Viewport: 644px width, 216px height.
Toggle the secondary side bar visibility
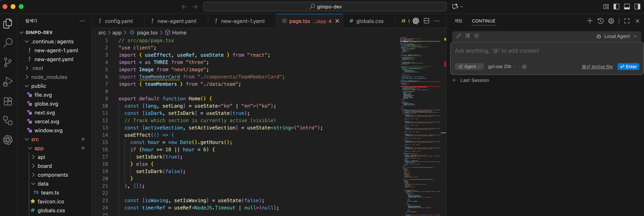coord(638,6)
